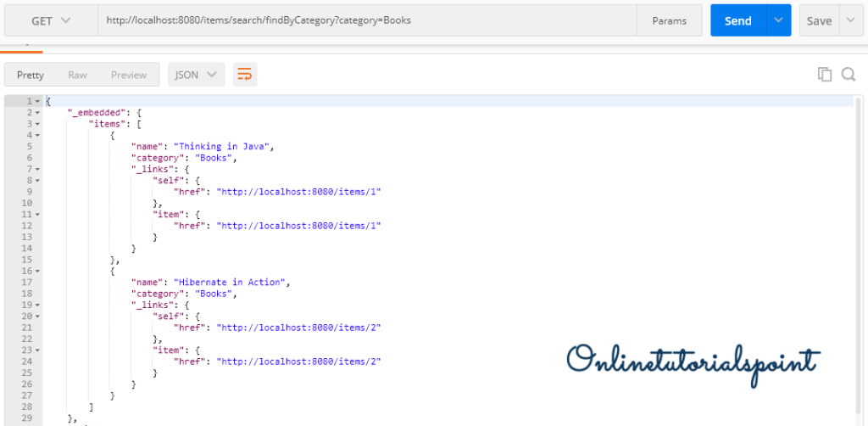Open the GET method dropdown
Screen dimensions: 868x426
coord(50,20)
